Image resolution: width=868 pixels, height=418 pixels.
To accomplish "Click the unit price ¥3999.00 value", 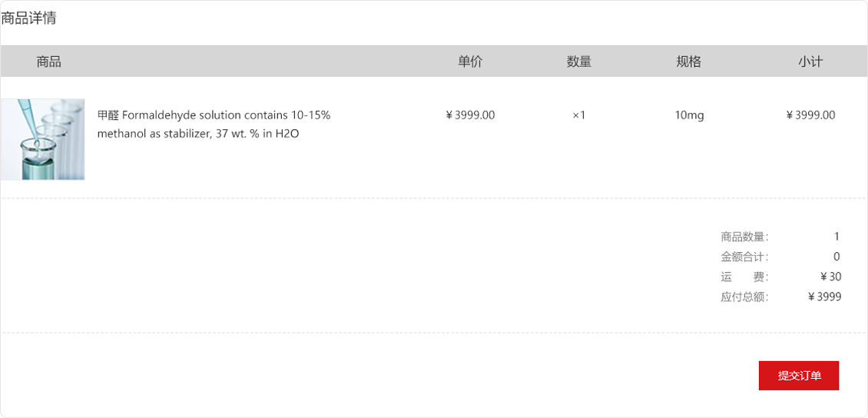I will point(470,115).
